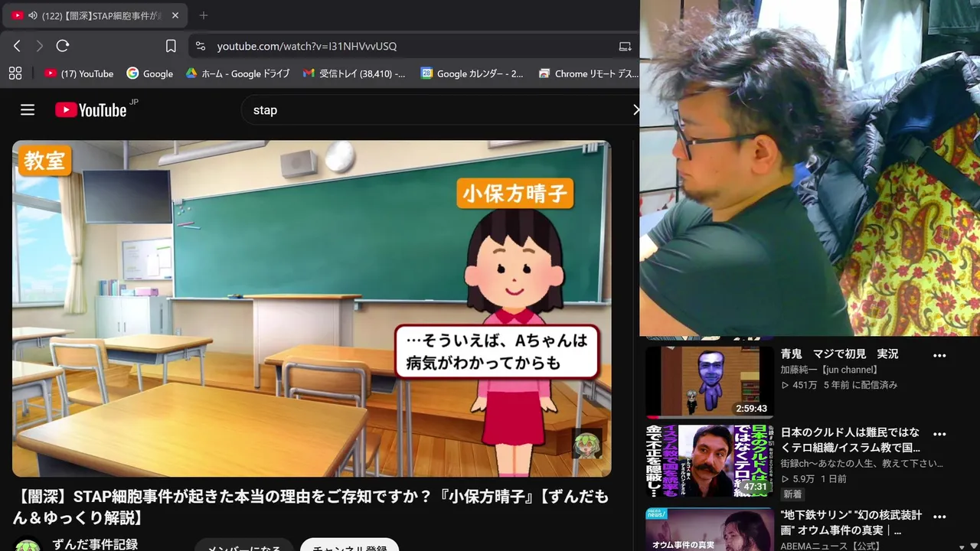
Task: Open the Google カレンダー bookmark
Action: coord(472,73)
